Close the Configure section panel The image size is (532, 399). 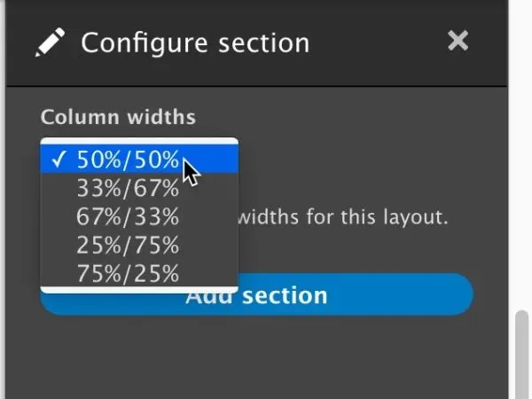[x=458, y=41]
